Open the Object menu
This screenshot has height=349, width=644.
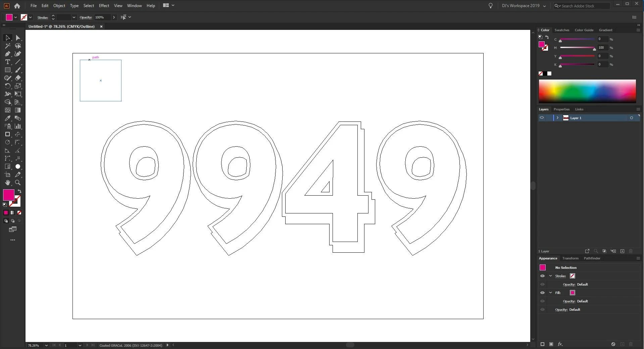point(59,6)
